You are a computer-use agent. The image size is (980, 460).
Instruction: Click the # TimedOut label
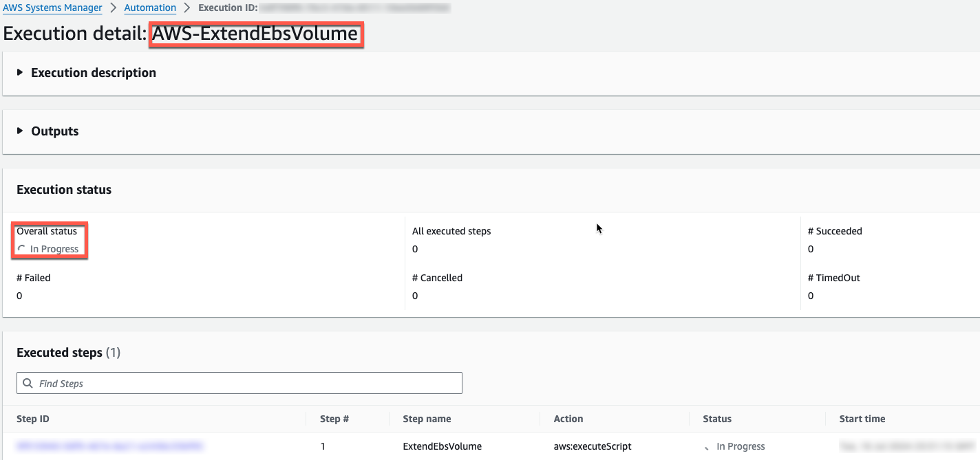pos(833,278)
